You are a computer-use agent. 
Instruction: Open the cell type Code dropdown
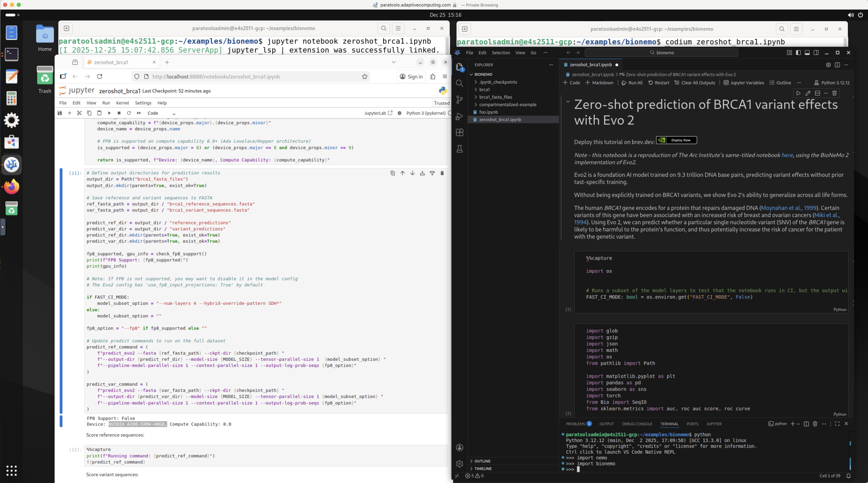pyautogui.click(x=161, y=113)
